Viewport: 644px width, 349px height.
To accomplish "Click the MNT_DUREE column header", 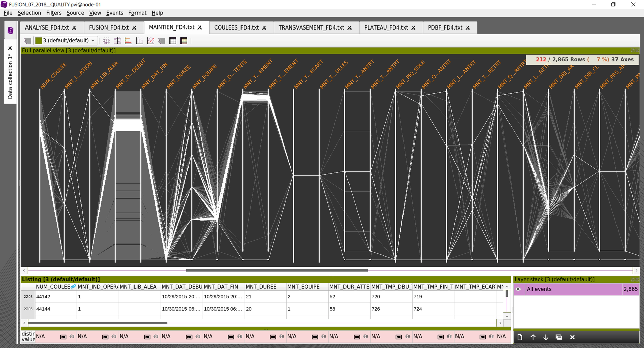I will pyautogui.click(x=261, y=287).
